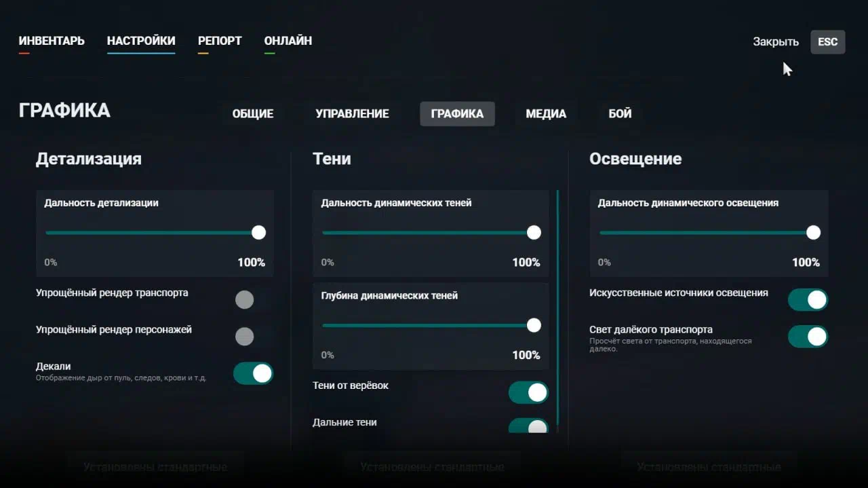Screen dimensions: 868x488
Task: Open the Инвентарь top menu section
Action: coord(52,41)
